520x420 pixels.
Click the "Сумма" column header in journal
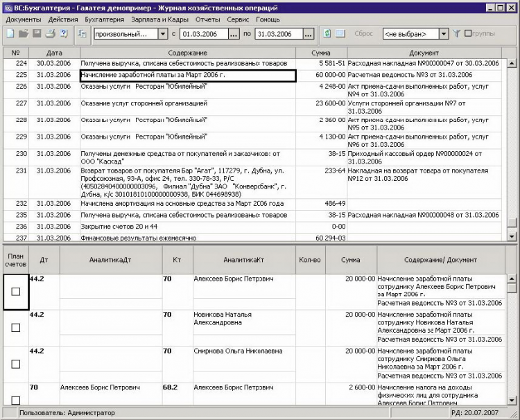coord(321,53)
